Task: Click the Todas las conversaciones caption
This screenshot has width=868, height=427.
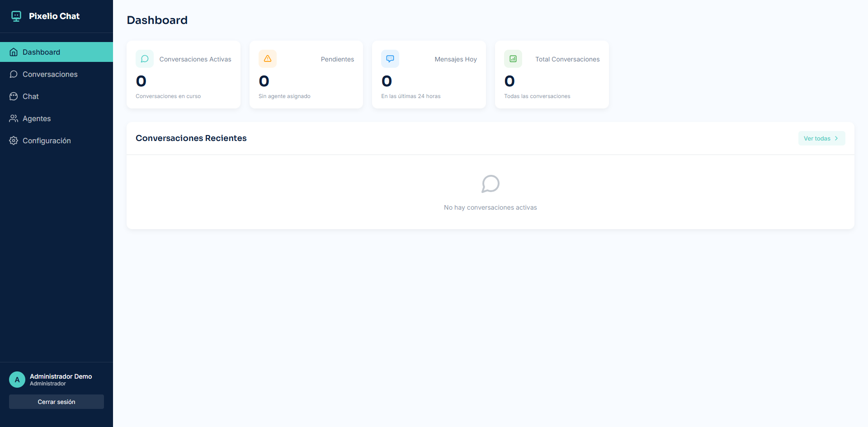Action: pyautogui.click(x=537, y=96)
